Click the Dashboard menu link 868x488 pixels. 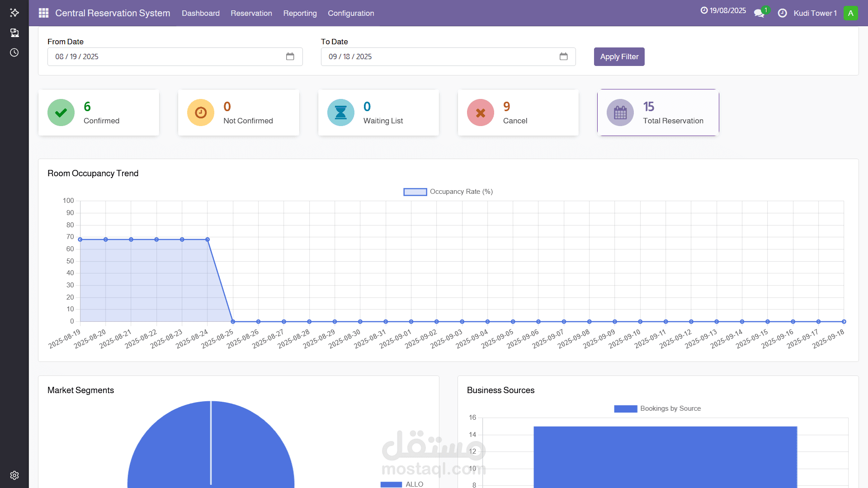(201, 13)
